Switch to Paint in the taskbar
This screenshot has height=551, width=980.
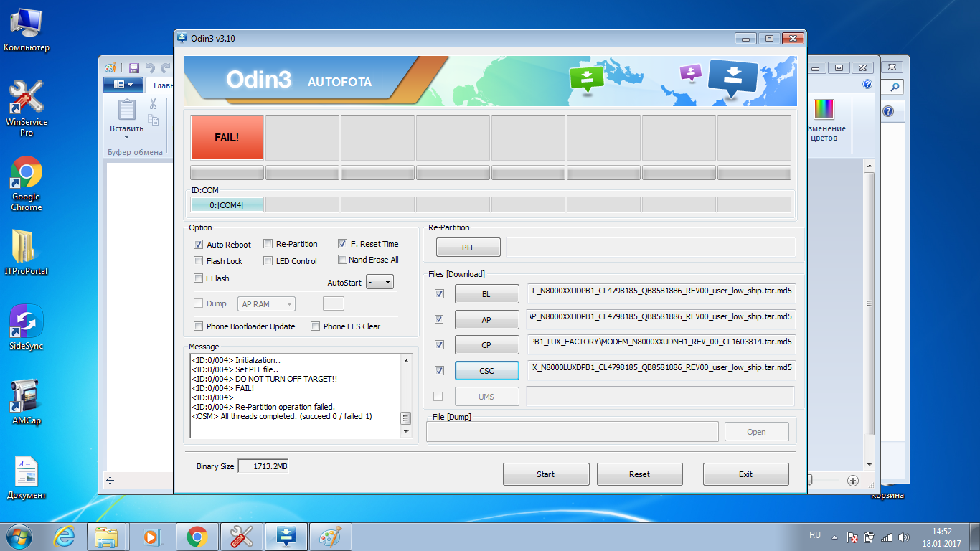click(331, 536)
